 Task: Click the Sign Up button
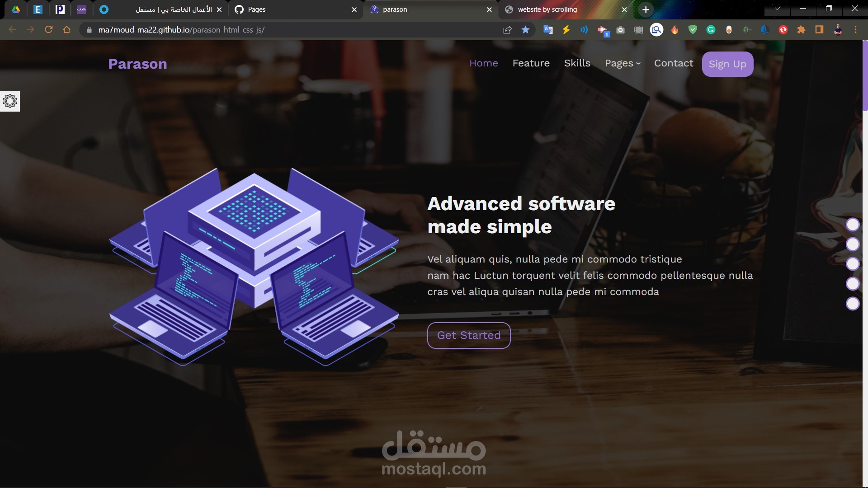click(727, 64)
